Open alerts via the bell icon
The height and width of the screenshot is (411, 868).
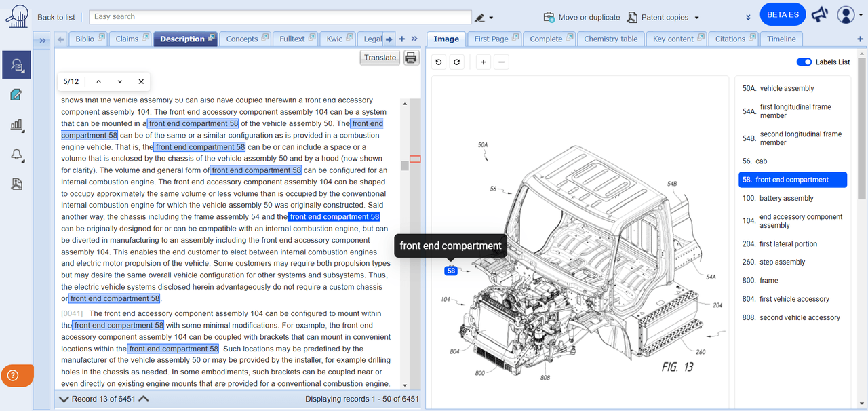coord(16,155)
